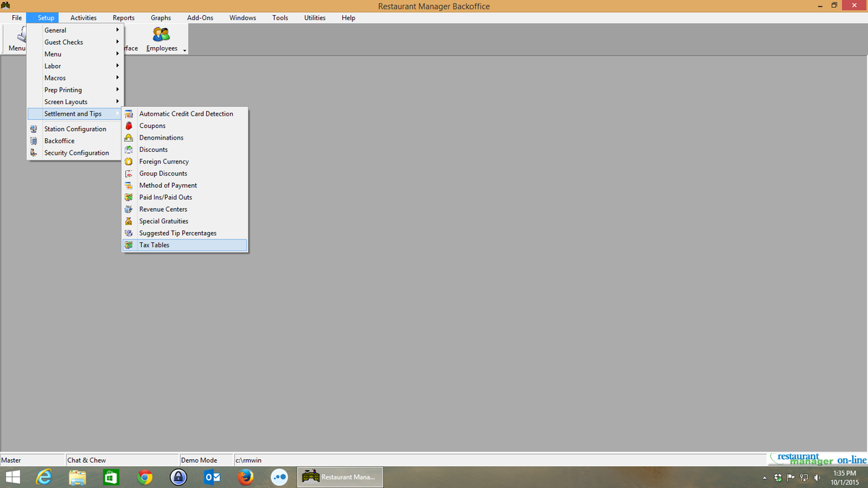
Task: Open the Windows menu
Action: [242, 17]
